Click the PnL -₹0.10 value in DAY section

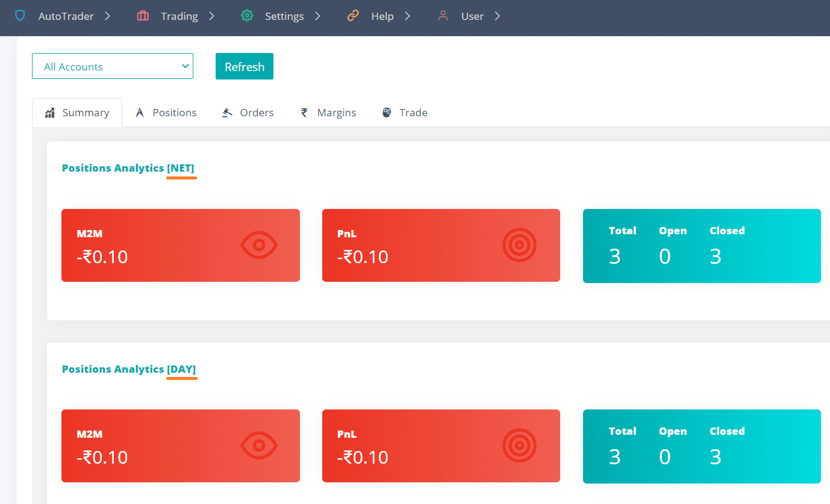[363, 458]
